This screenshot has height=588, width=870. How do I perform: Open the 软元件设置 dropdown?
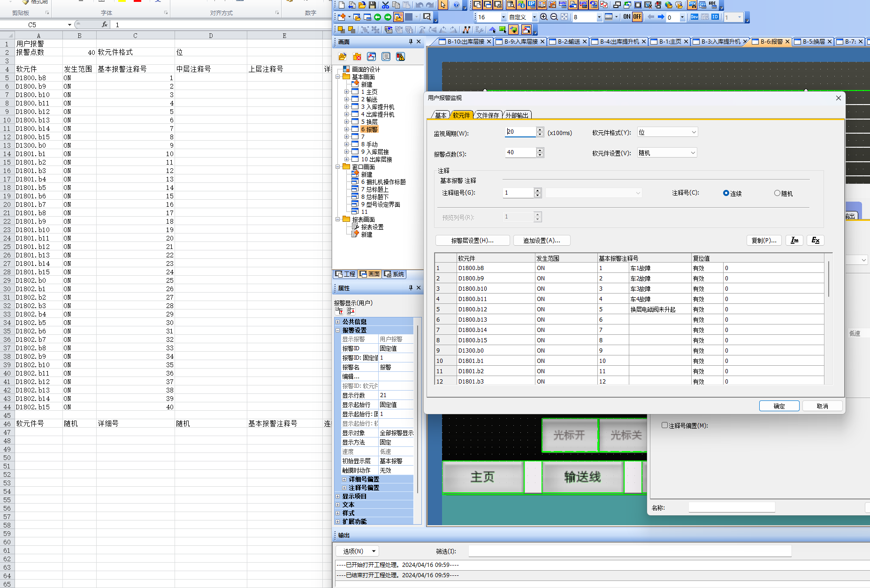pyautogui.click(x=667, y=153)
